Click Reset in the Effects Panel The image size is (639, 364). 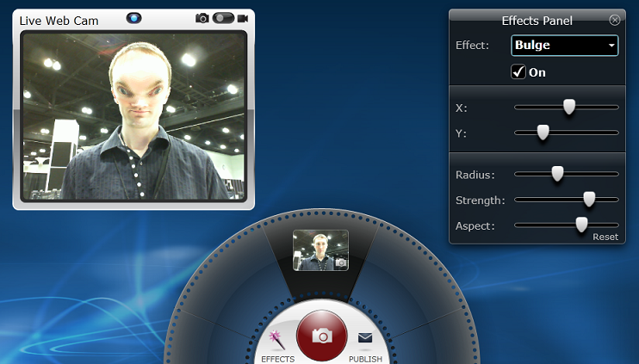tap(605, 237)
